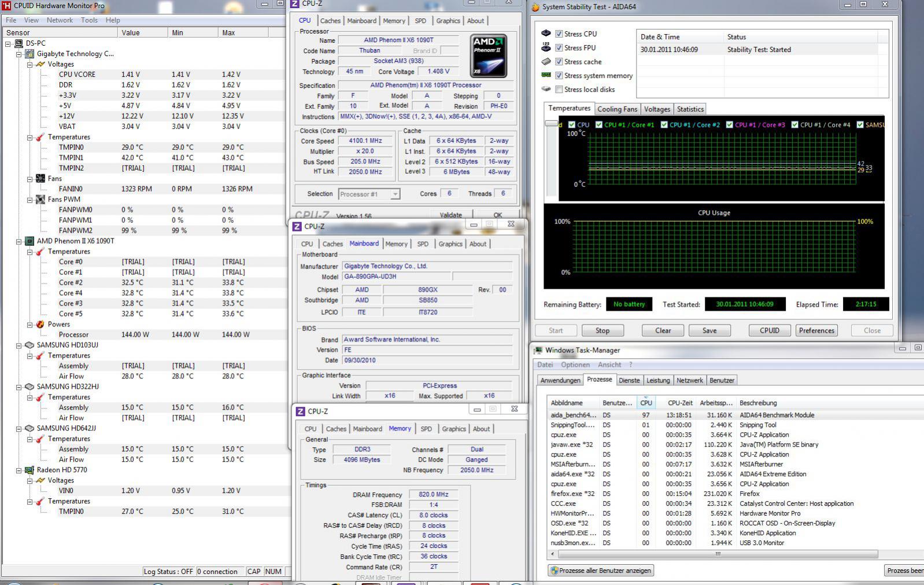This screenshot has height=585, width=924.
Task: Click the Clear button in AIDA64
Action: point(663,330)
